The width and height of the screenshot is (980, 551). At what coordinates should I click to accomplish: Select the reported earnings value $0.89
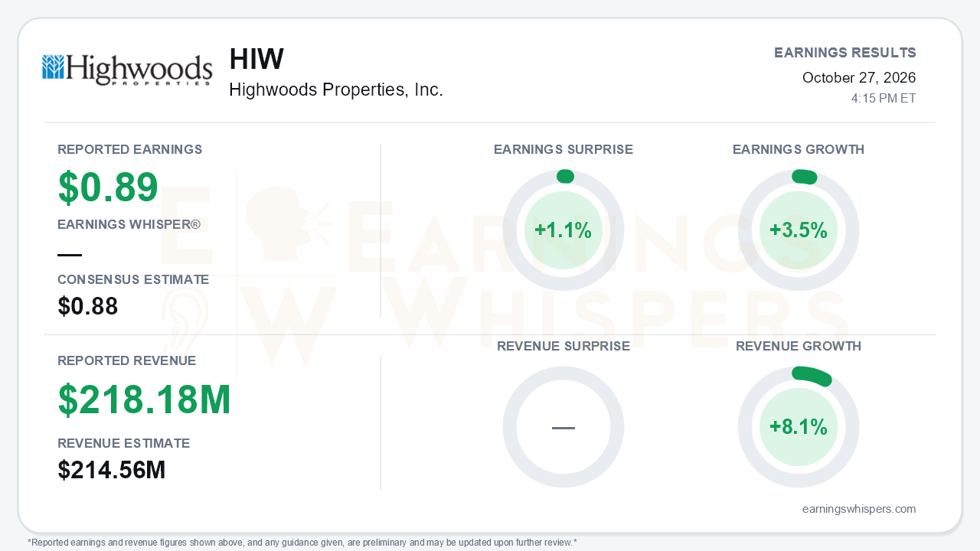[x=108, y=187]
